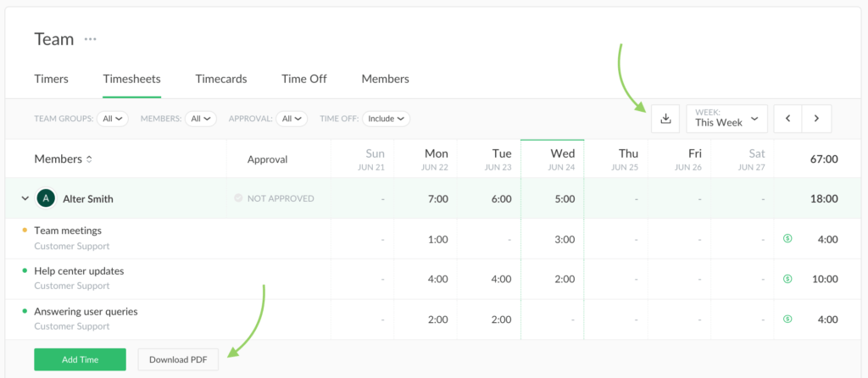This screenshot has width=868, height=378.
Task: Click Download PDF button
Action: click(x=178, y=359)
